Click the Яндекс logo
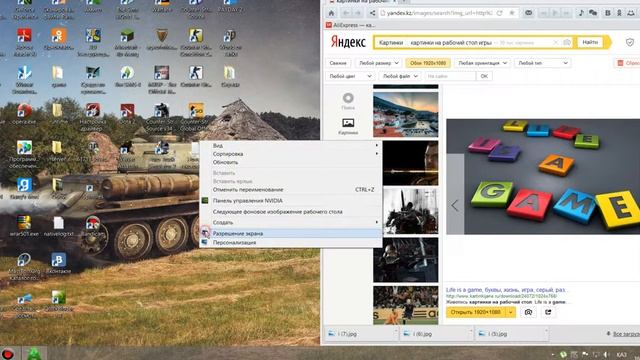 tap(348, 42)
